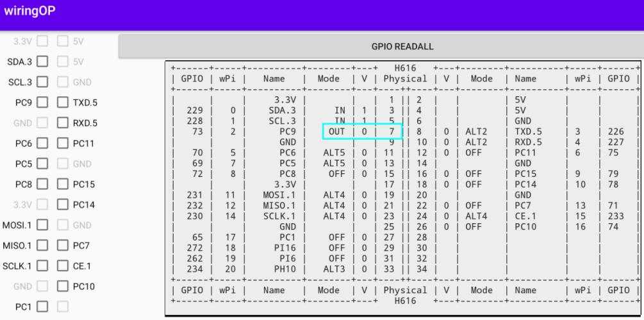This screenshot has width=644, height=320.
Task: Select GPIO number 71 in the table
Action: tap(613, 205)
